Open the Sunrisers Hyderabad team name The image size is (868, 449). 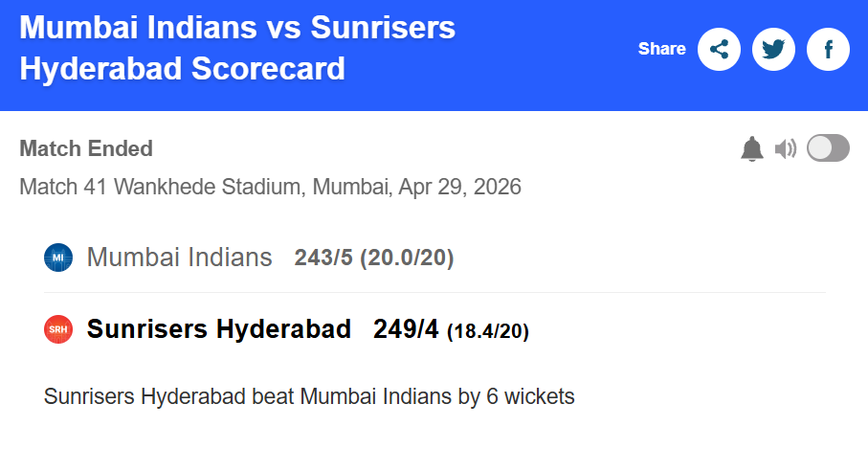[x=219, y=329]
